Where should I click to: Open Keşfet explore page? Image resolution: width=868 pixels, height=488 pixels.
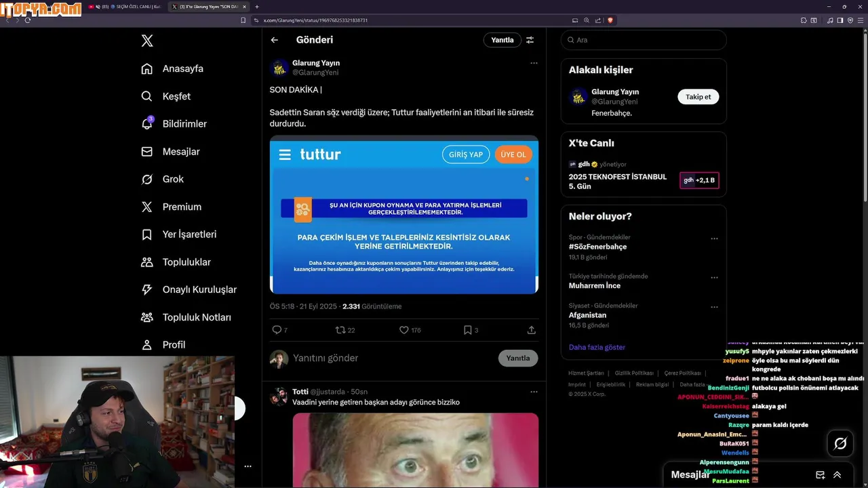pyautogui.click(x=166, y=96)
